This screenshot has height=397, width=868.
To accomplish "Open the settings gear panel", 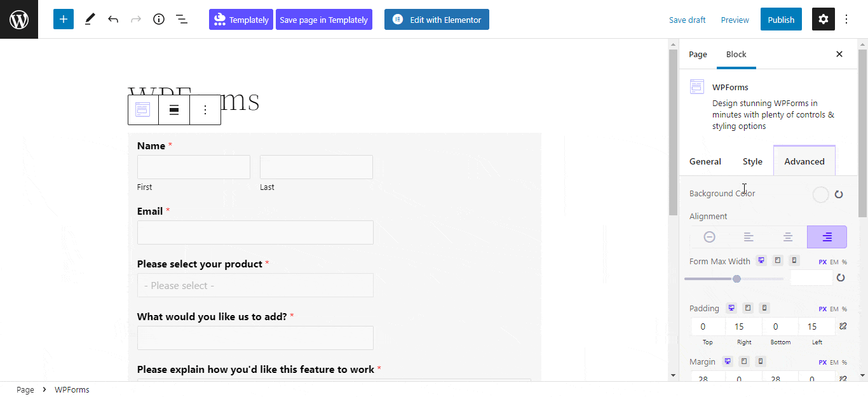I will (824, 19).
